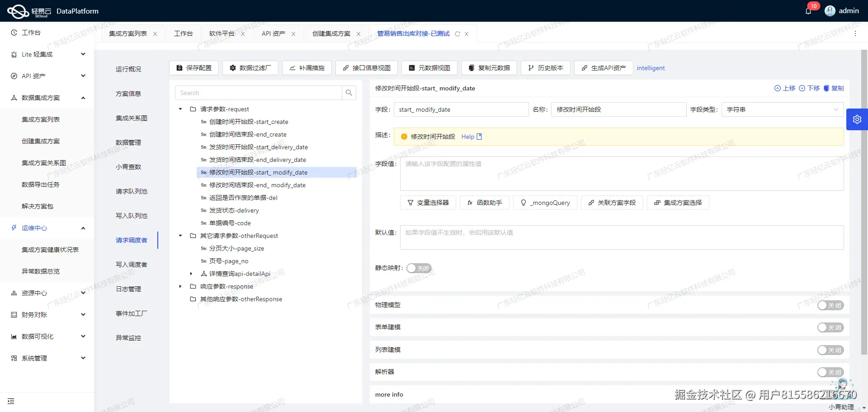This screenshot has height=412, width=868.
Task: Select the 接口信息视图 view
Action: tap(366, 68)
